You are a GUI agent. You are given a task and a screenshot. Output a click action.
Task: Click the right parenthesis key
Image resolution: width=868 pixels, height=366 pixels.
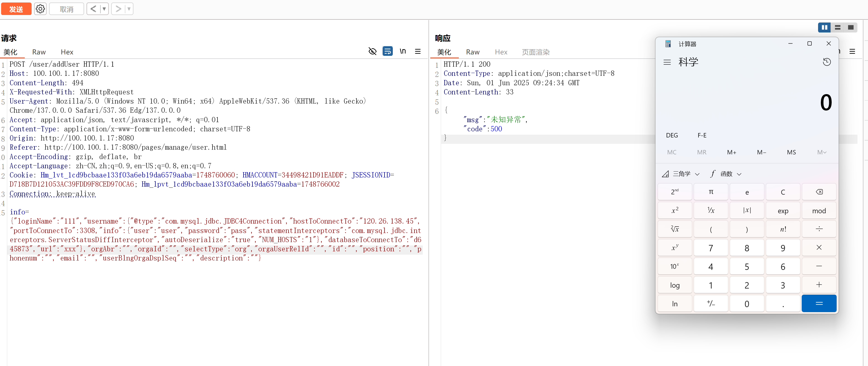(747, 229)
